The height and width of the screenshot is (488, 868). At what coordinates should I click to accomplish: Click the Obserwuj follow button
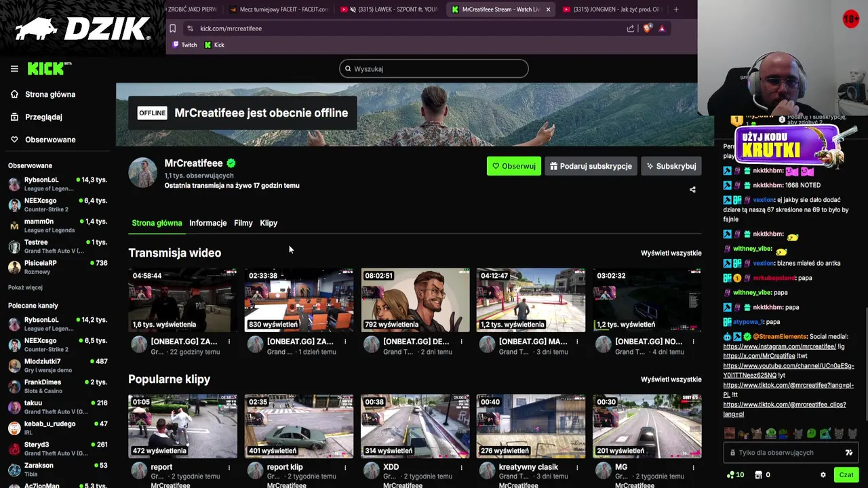click(514, 166)
